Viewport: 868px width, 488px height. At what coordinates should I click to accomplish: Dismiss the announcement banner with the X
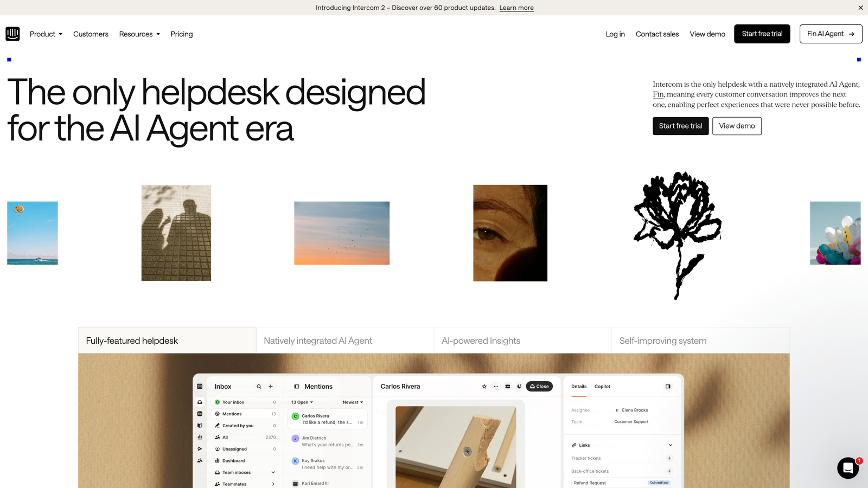coord(860,8)
